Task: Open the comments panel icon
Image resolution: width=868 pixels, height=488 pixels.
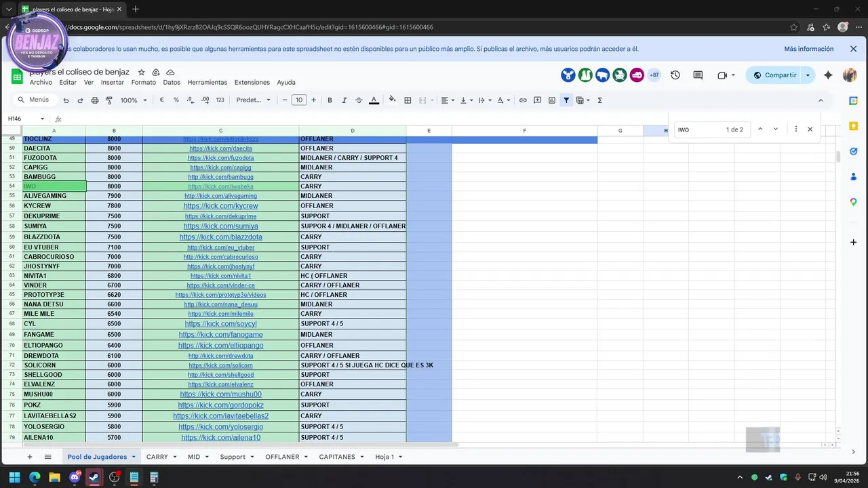Action: point(698,75)
